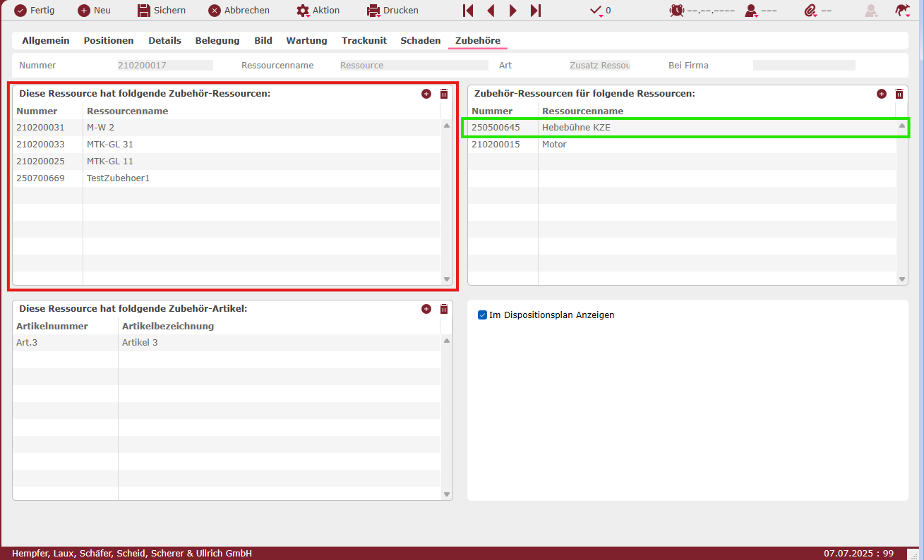Screen dimensions: 924x560
Task: Select the Zubehöre tab
Action: (478, 41)
